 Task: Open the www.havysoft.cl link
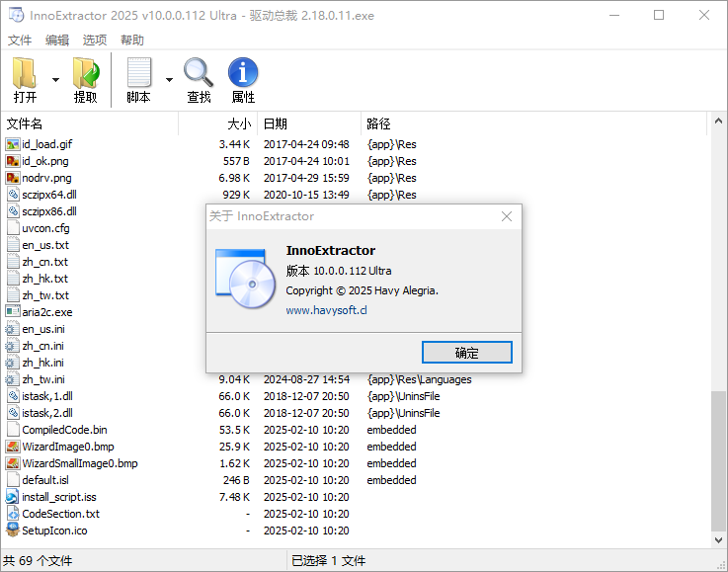tap(326, 309)
